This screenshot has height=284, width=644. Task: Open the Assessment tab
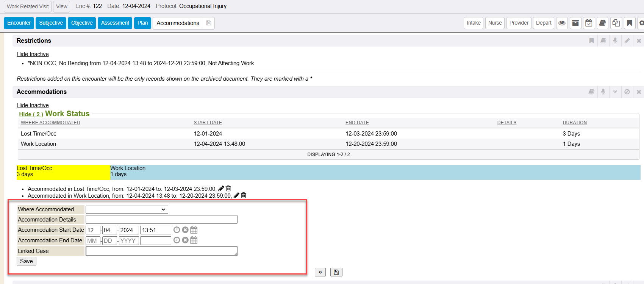[x=115, y=23]
